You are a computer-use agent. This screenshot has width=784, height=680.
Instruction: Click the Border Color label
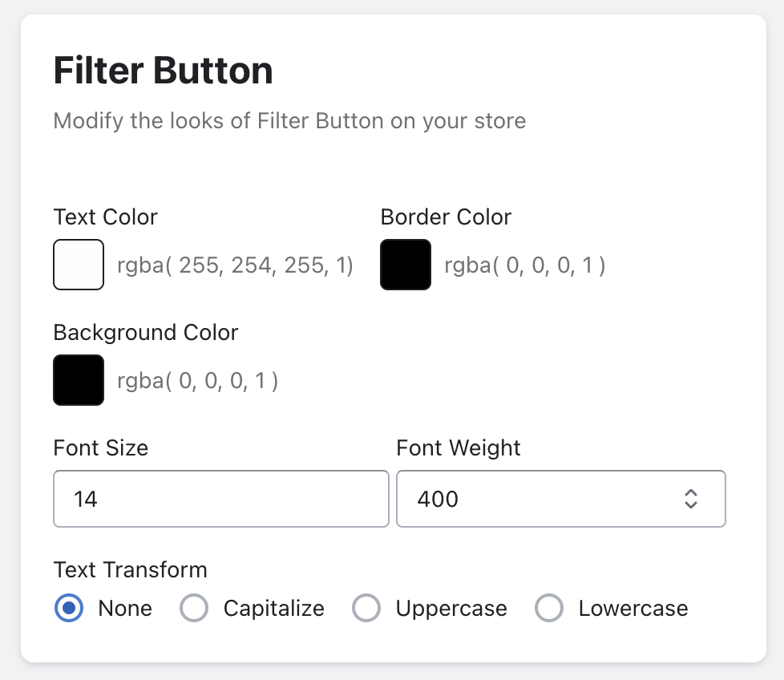click(446, 217)
